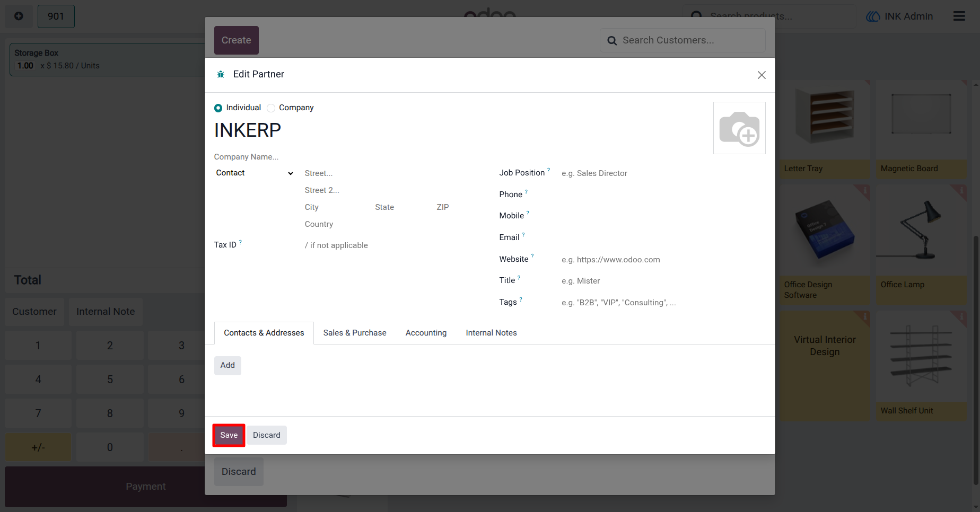Focus the Search Customers field
The image size is (980, 512).
click(682, 40)
